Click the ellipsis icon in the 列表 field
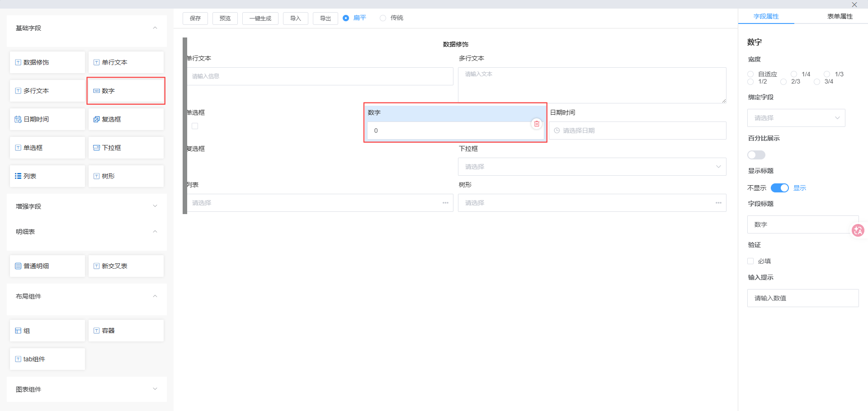This screenshot has width=868, height=411. click(x=445, y=203)
